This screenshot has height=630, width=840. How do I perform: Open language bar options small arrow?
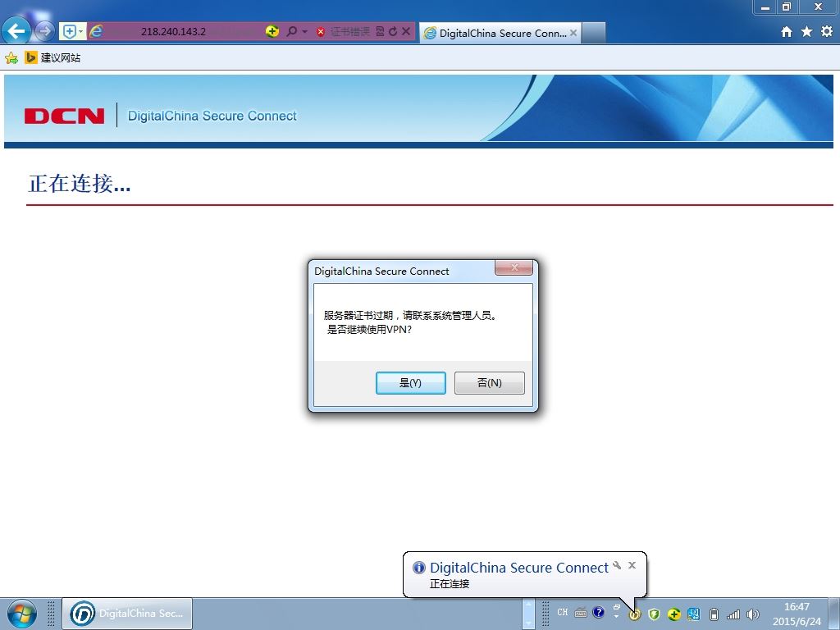(x=616, y=617)
